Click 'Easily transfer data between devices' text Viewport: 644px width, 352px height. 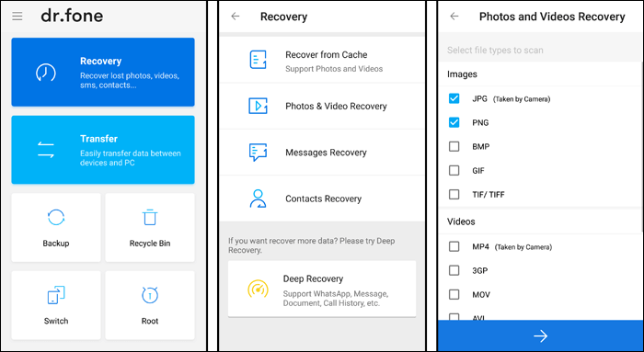coord(131,158)
